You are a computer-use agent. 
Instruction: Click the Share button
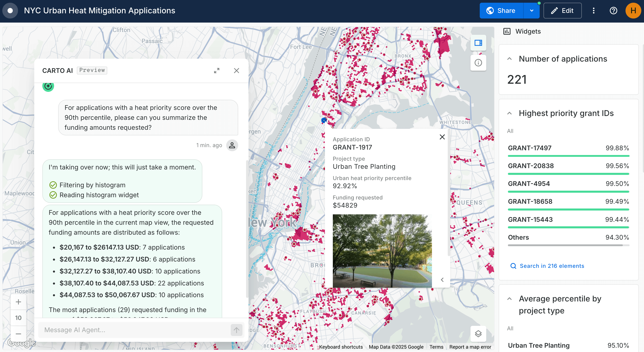(501, 11)
